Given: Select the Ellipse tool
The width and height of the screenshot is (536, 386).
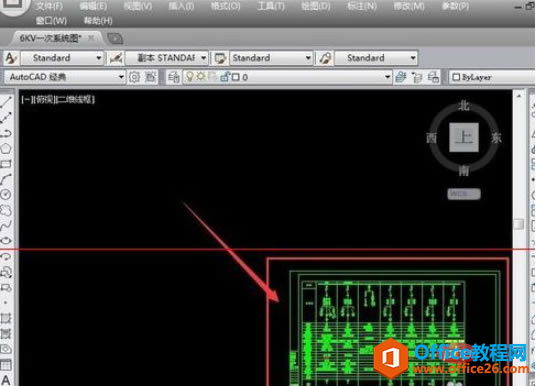Looking at the screenshot, I should coord(6,241).
